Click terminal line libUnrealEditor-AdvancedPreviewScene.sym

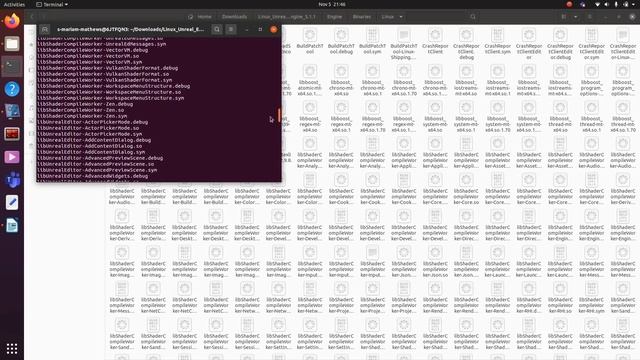click(x=97, y=170)
